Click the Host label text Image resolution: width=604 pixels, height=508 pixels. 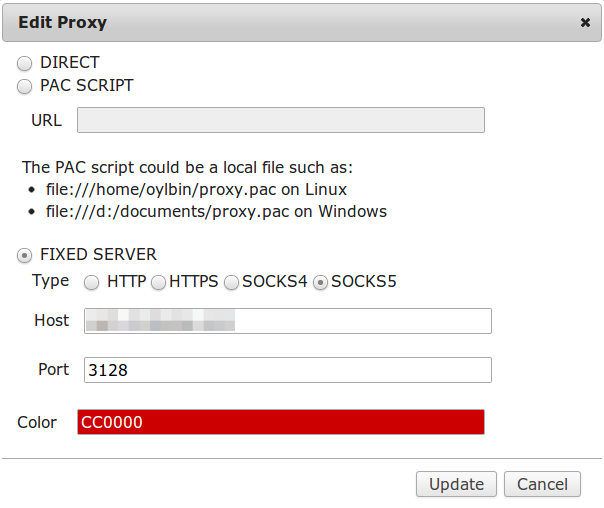coord(52,320)
